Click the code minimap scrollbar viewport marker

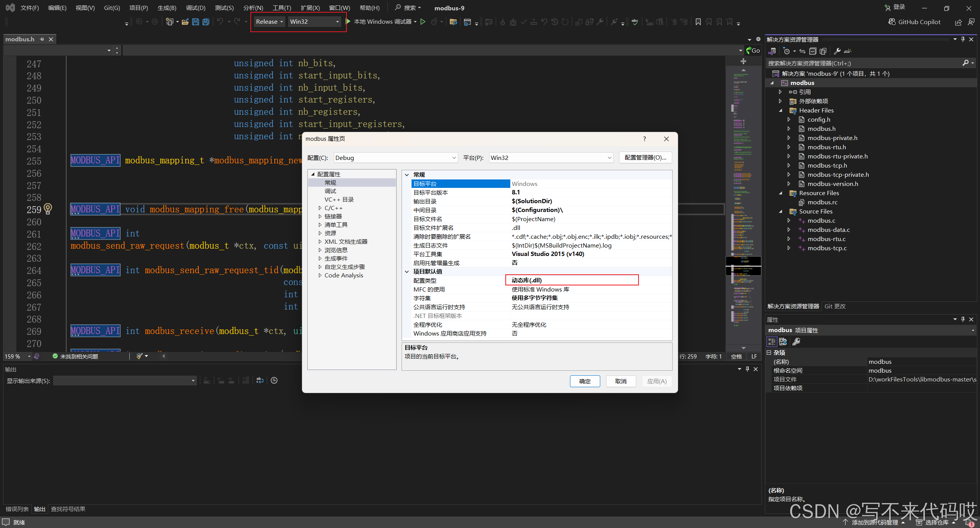click(x=743, y=266)
